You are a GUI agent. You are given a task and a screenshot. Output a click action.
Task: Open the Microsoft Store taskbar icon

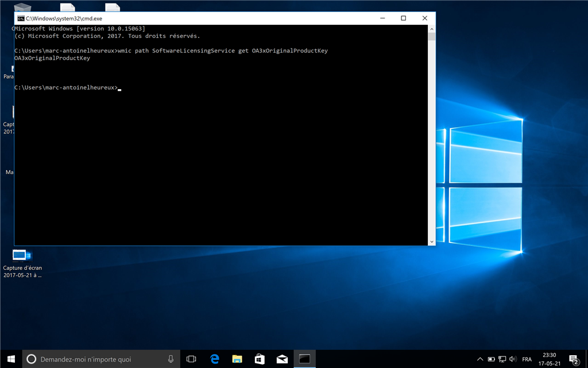point(260,359)
